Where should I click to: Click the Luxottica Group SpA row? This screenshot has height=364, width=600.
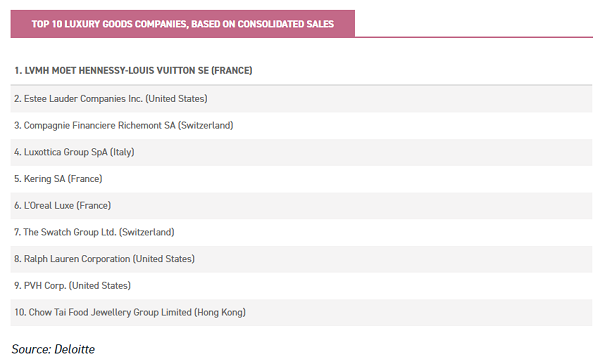(x=301, y=152)
